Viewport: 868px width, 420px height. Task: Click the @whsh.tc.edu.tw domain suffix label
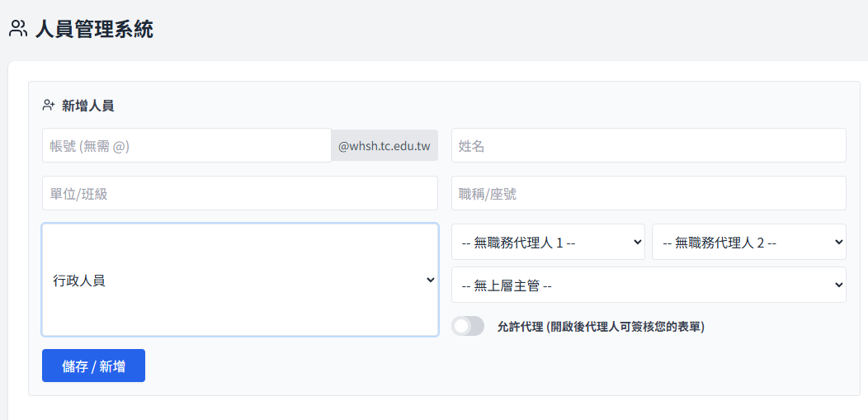pos(384,146)
